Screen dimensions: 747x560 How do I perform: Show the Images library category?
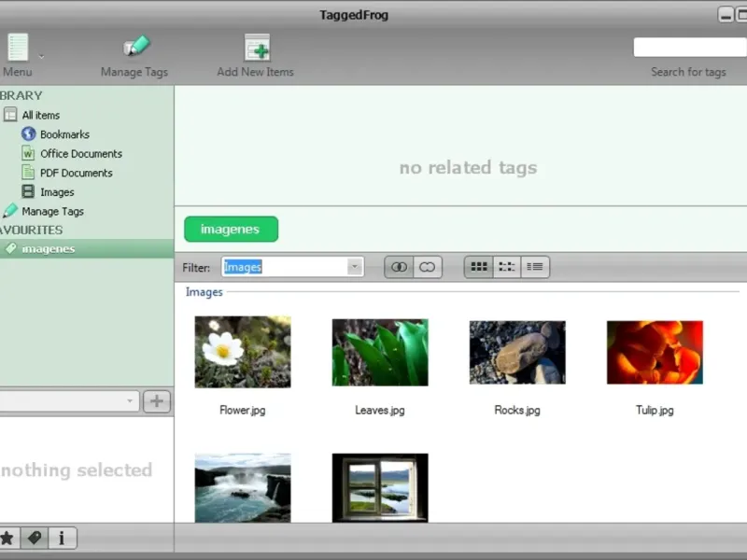coord(57,192)
